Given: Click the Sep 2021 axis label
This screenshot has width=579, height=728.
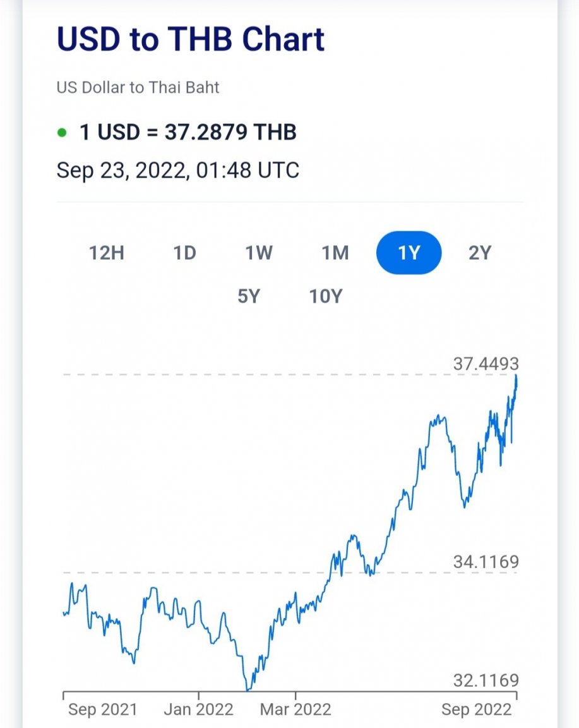Looking at the screenshot, I should pyautogui.click(x=102, y=710).
